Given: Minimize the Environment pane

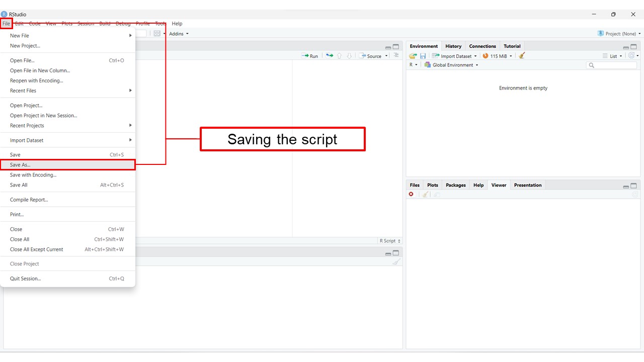Looking at the screenshot, I should (x=626, y=47).
